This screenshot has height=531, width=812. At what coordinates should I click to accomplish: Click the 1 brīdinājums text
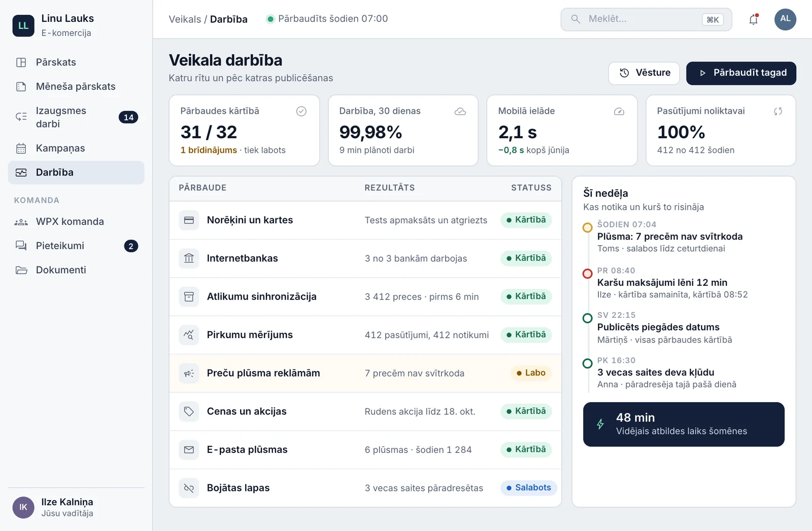pyautogui.click(x=209, y=150)
